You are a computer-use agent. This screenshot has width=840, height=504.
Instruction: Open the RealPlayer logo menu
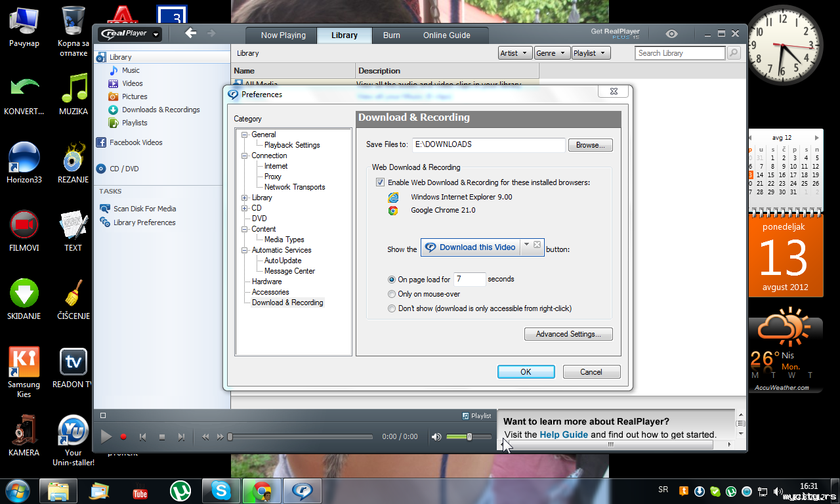(x=130, y=34)
